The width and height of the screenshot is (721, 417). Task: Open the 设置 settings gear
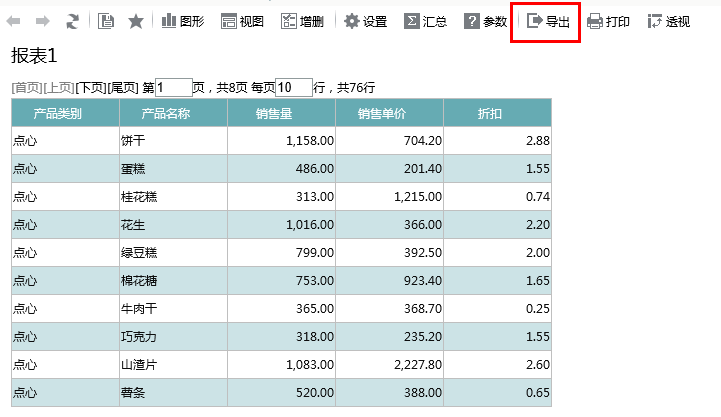(366, 21)
